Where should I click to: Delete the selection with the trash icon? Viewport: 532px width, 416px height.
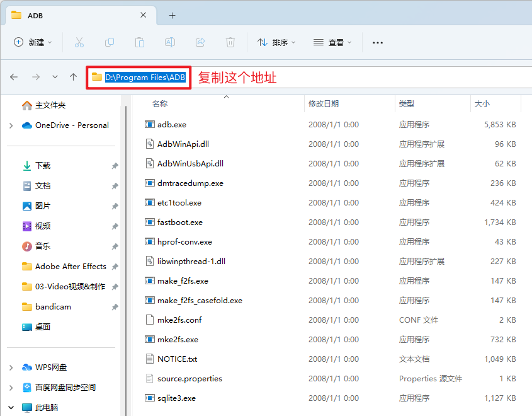[x=230, y=42]
